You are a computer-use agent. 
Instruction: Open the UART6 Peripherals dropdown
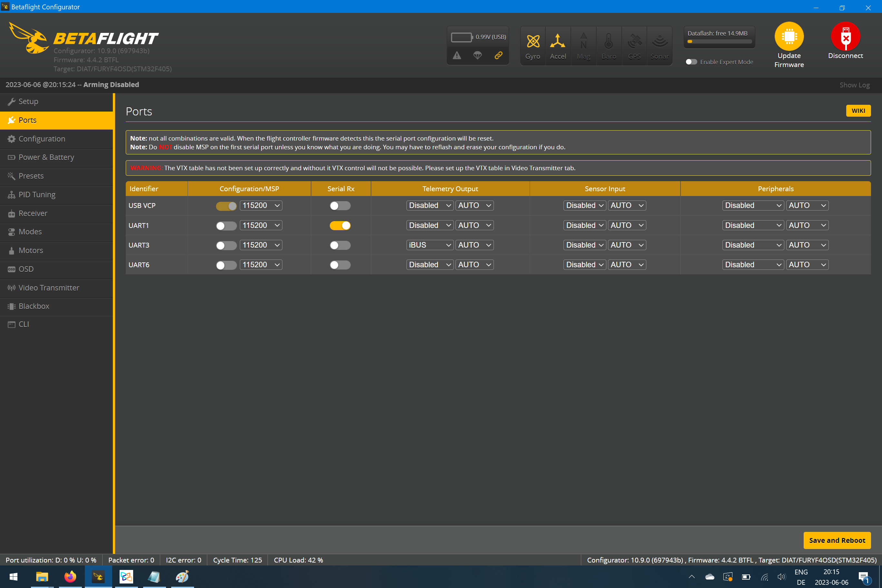click(753, 264)
